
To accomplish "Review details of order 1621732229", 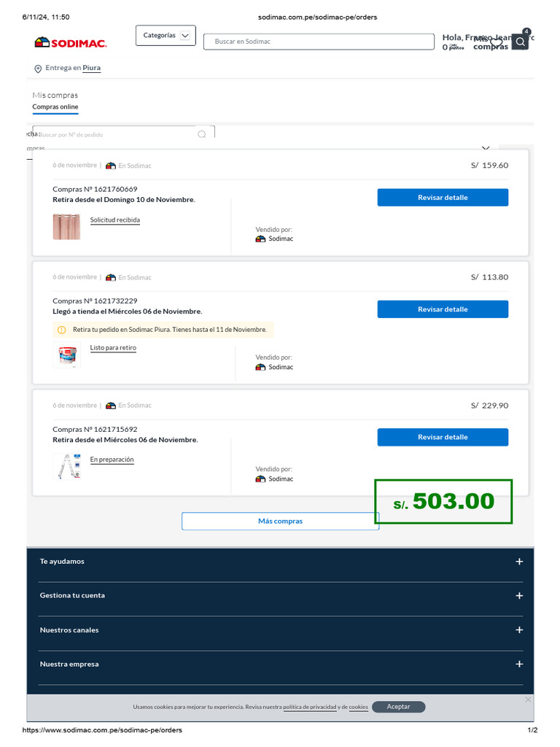I will [443, 309].
